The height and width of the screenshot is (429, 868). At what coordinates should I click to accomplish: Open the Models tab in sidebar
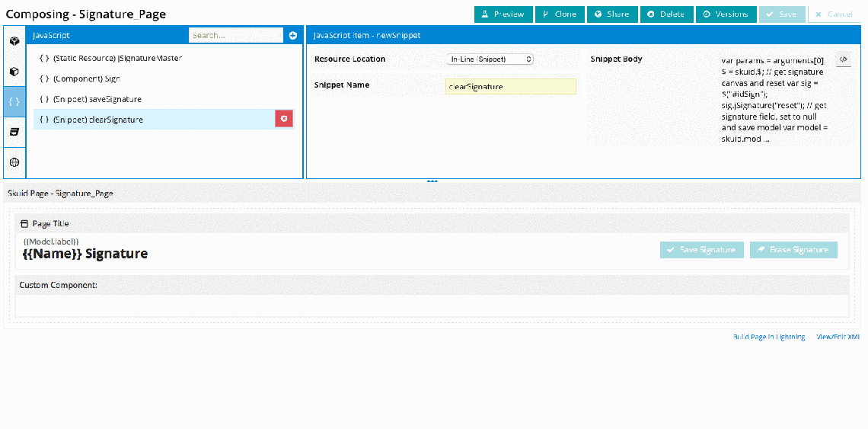pyautogui.click(x=14, y=41)
